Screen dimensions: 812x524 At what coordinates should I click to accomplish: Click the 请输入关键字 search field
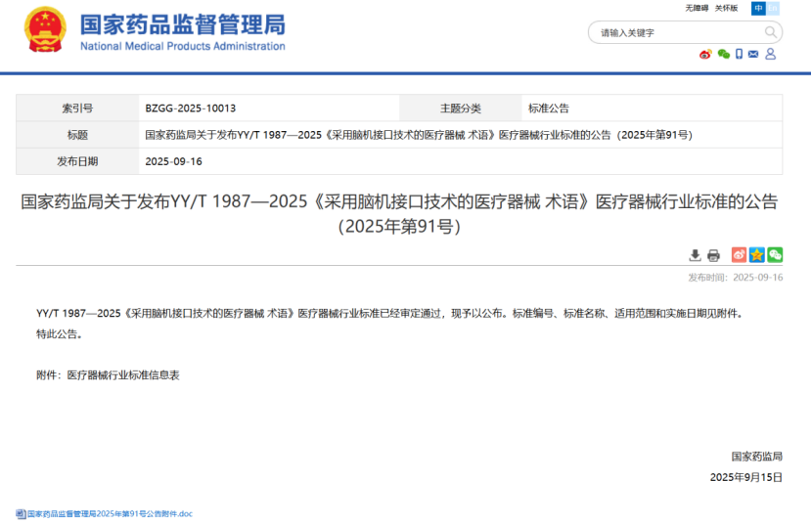[x=675, y=32]
